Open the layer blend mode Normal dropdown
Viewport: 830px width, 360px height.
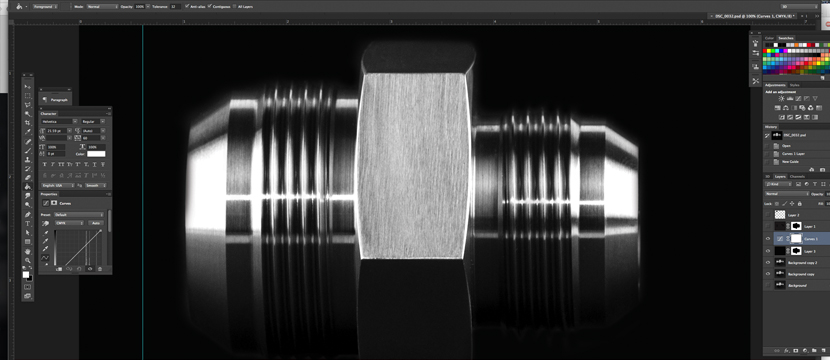point(787,194)
